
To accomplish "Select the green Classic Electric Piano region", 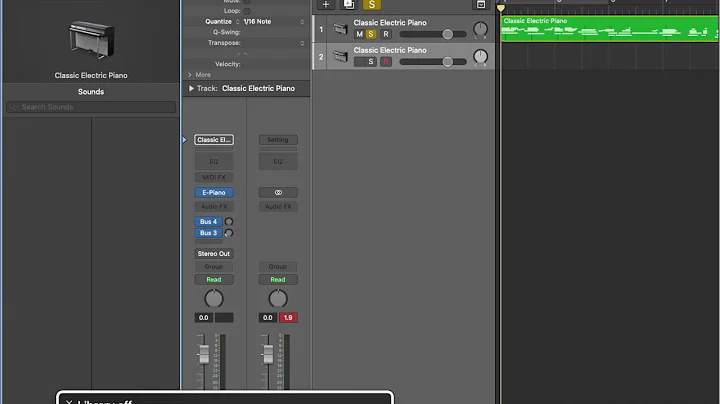I will tap(610, 29).
